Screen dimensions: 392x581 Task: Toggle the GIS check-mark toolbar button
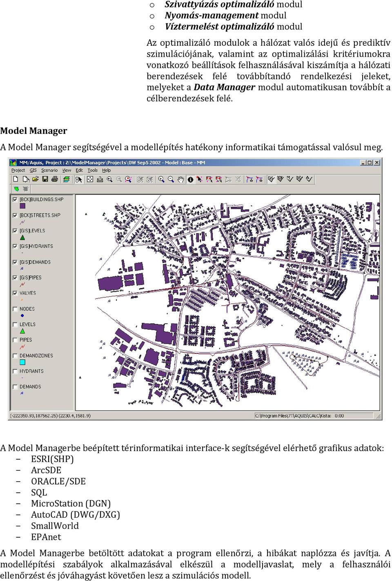[271, 179]
